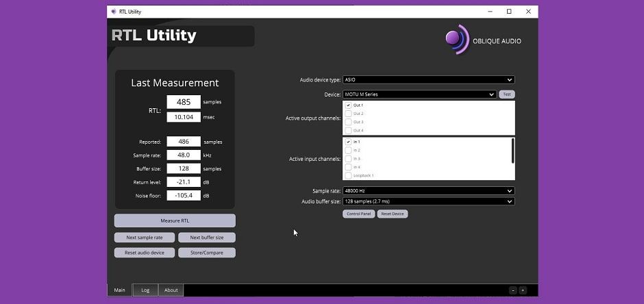Click the Oblique Audio logo

click(482, 39)
